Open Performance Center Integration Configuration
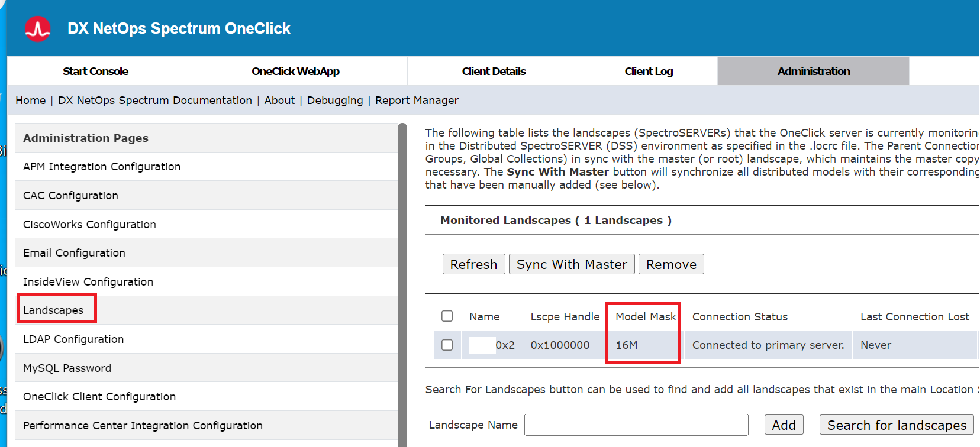 click(207, 426)
